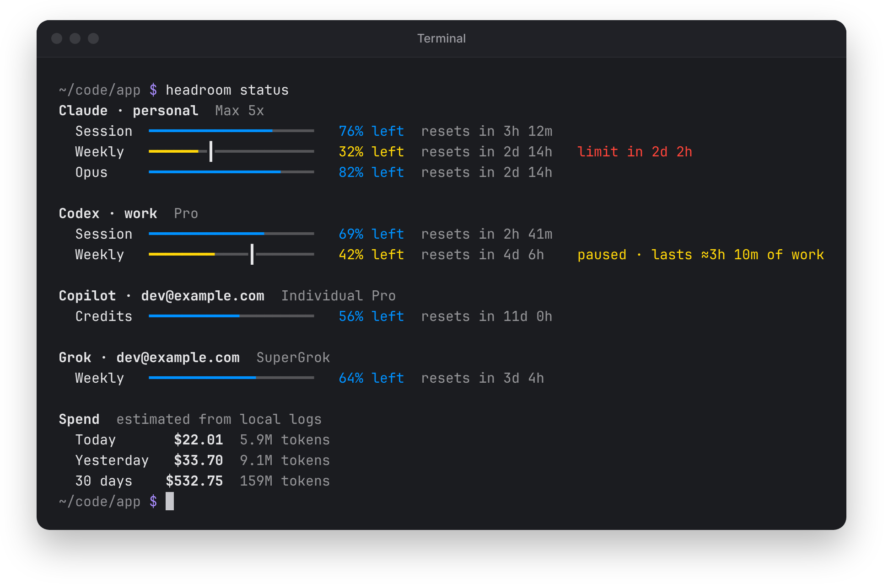This screenshot has width=888, height=588.
Task: Click the Today spend '$22.01' value
Action: pos(199,440)
